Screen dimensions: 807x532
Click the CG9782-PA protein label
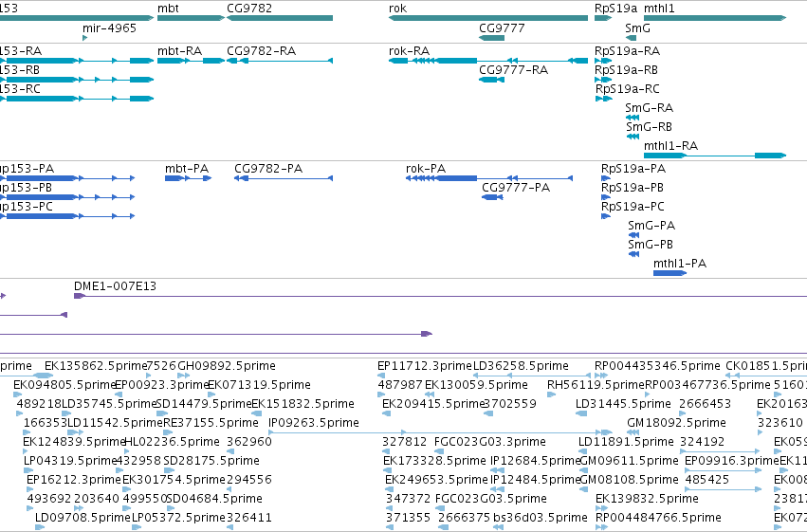point(268,169)
